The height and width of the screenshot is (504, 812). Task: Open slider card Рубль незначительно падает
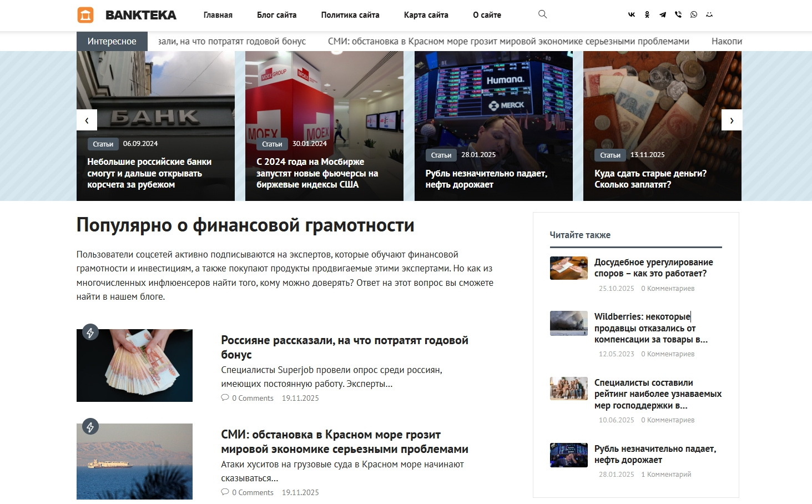pos(486,179)
